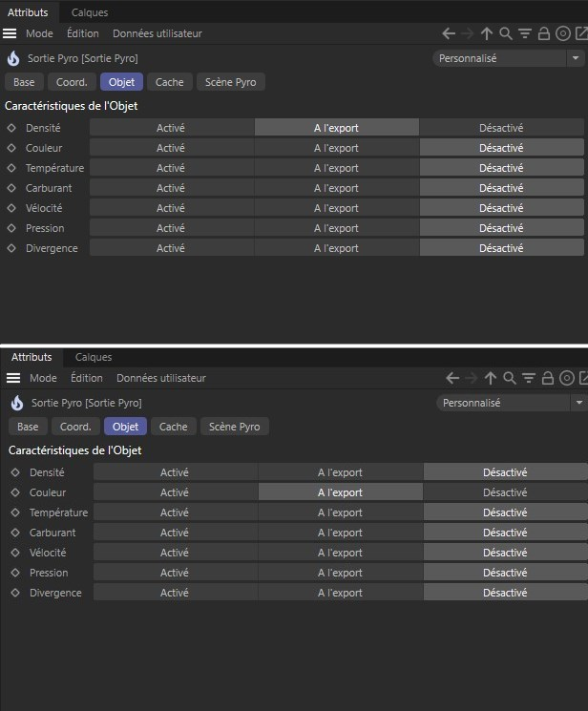Click the back arrow in upper panel
Image resolution: width=588 pixels, height=711 pixels.
pyautogui.click(x=449, y=33)
